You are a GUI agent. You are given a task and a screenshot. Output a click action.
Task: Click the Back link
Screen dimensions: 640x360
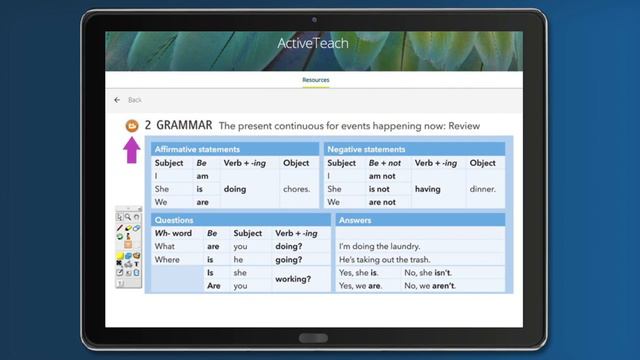pyautogui.click(x=135, y=100)
